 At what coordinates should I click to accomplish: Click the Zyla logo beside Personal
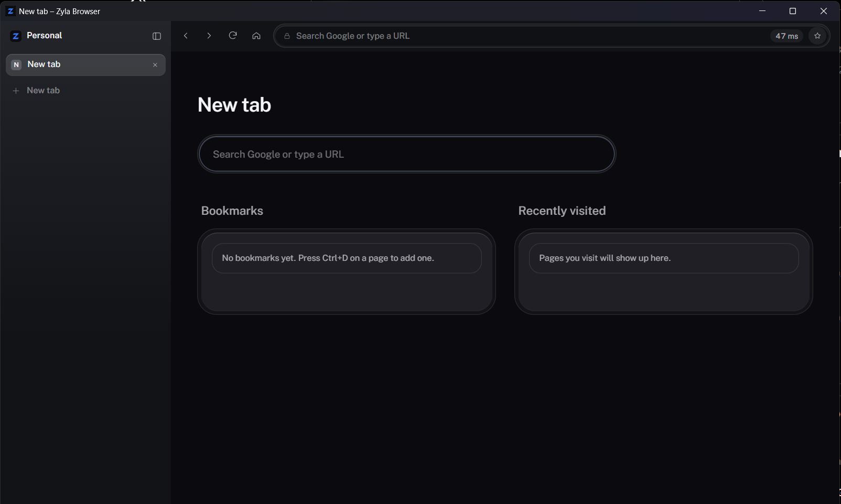[16, 36]
